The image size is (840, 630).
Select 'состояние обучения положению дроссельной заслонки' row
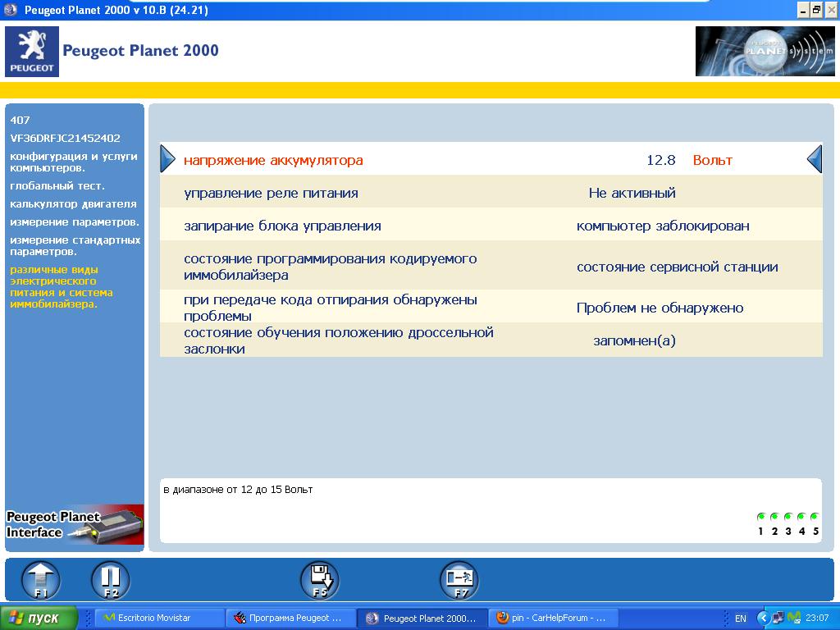coord(491,340)
